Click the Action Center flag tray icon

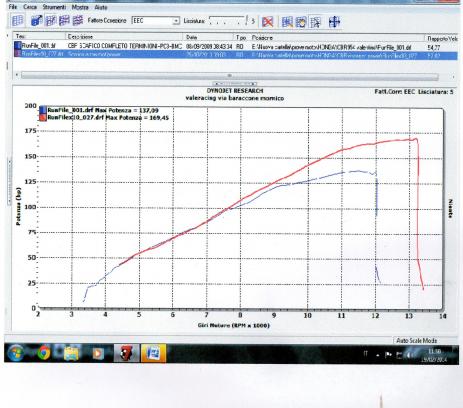click(388, 355)
